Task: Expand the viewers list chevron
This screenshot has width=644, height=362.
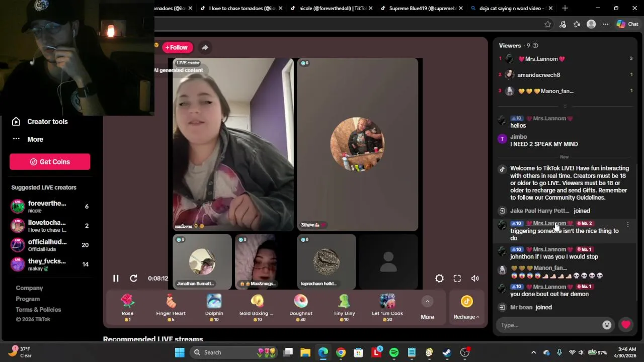Action: pyautogui.click(x=565, y=106)
